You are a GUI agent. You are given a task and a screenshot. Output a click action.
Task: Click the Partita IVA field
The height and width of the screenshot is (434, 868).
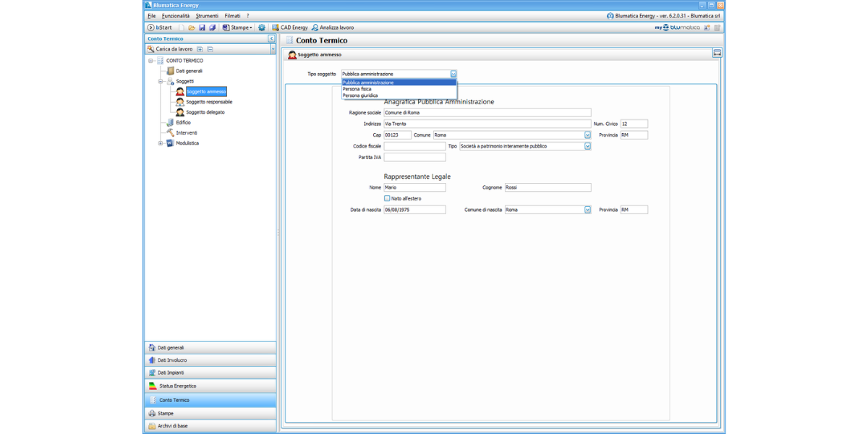(414, 157)
